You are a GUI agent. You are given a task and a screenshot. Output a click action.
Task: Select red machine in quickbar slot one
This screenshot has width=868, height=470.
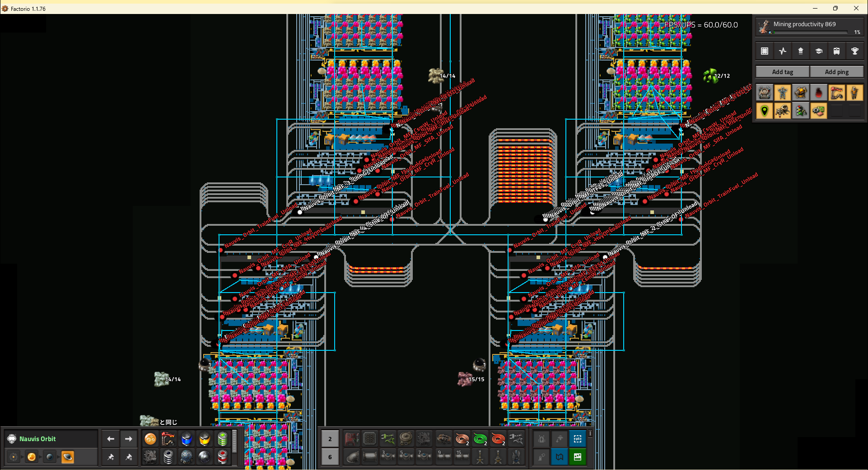click(352, 438)
